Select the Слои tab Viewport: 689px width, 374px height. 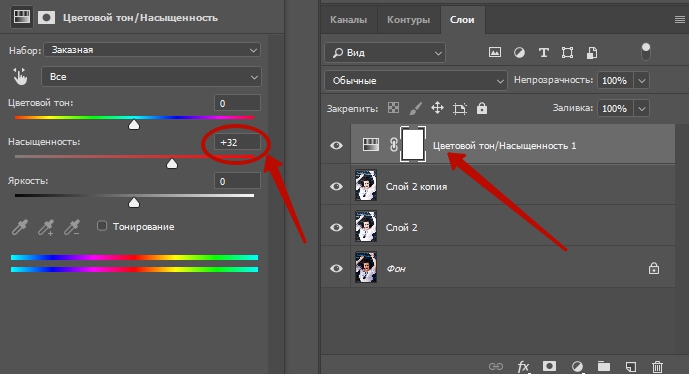[462, 20]
